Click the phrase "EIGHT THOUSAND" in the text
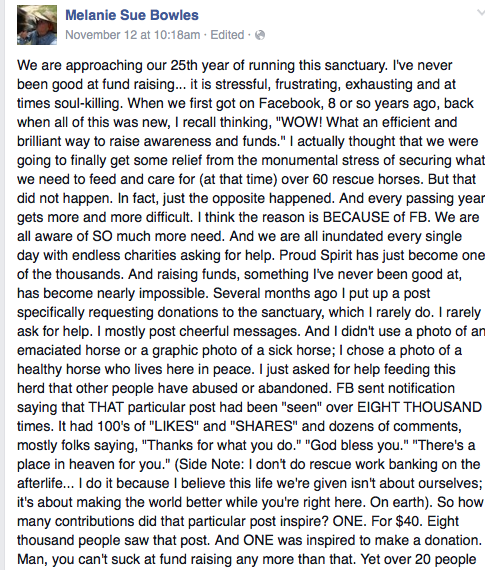This screenshot has height=570, width=485. [420, 407]
